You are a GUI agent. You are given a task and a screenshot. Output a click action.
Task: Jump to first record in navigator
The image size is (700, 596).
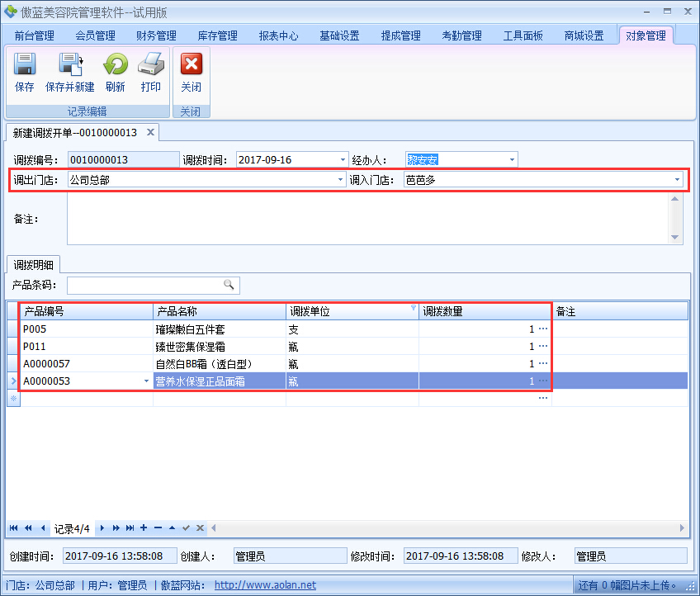[x=14, y=528]
